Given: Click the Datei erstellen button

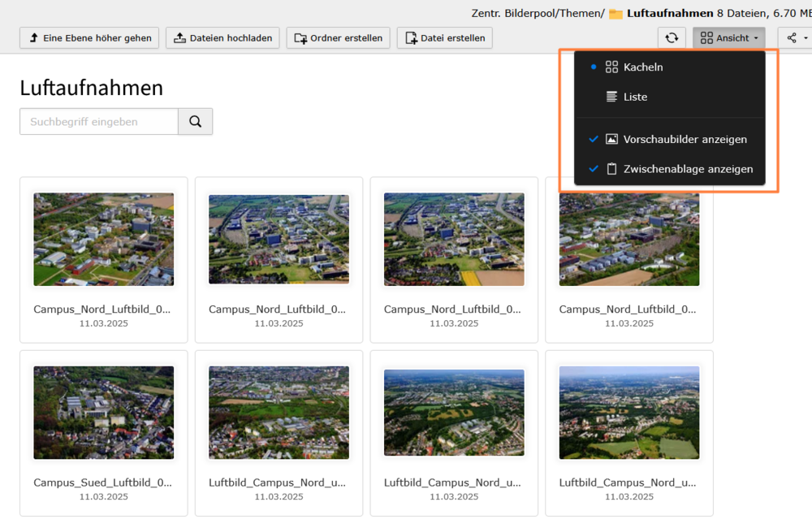Looking at the screenshot, I should pyautogui.click(x=444, y=38).
